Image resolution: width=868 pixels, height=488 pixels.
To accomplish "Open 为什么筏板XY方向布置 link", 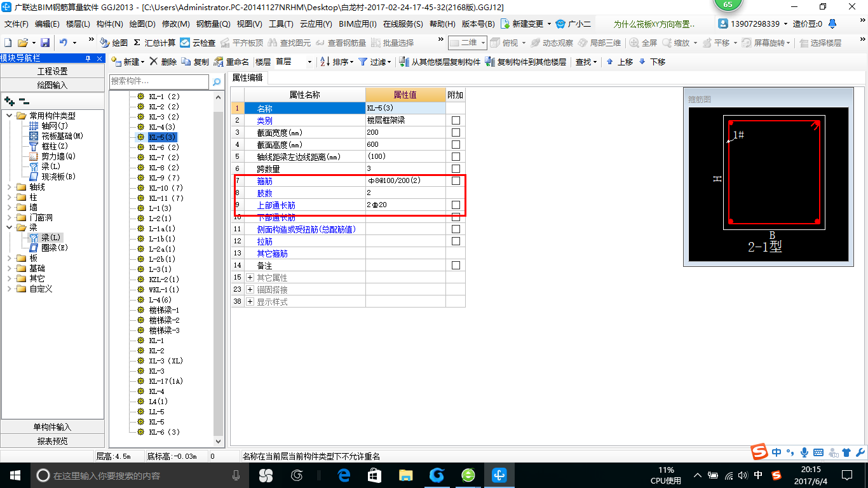I will [x=654, y=24].
